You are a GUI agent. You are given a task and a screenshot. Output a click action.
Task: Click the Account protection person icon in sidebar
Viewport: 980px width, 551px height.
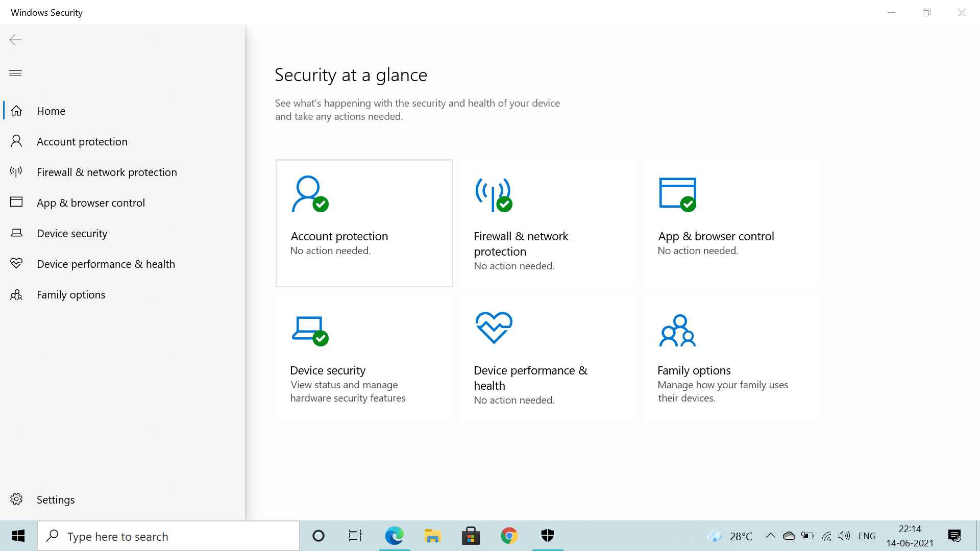(x=16, y=141)
